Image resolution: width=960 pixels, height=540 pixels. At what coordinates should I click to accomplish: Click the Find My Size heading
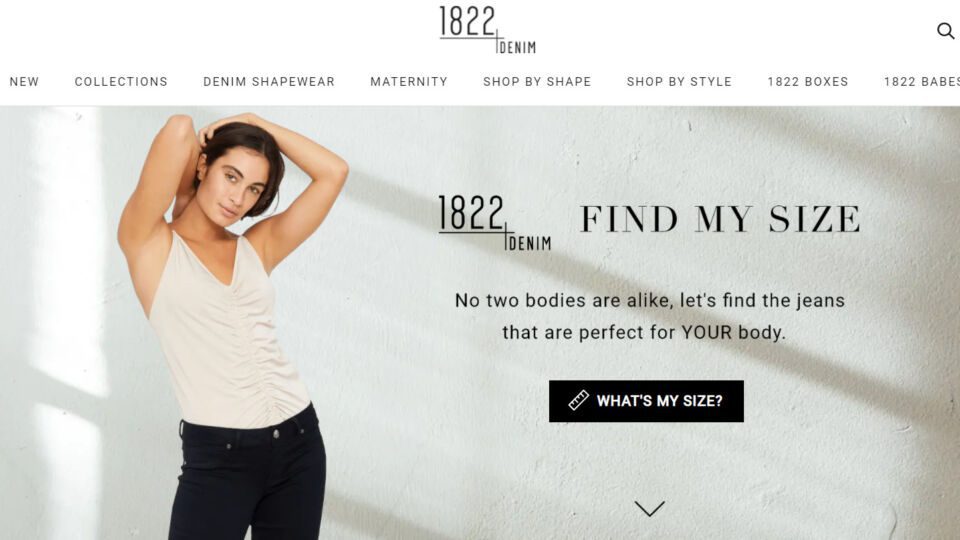720,219
